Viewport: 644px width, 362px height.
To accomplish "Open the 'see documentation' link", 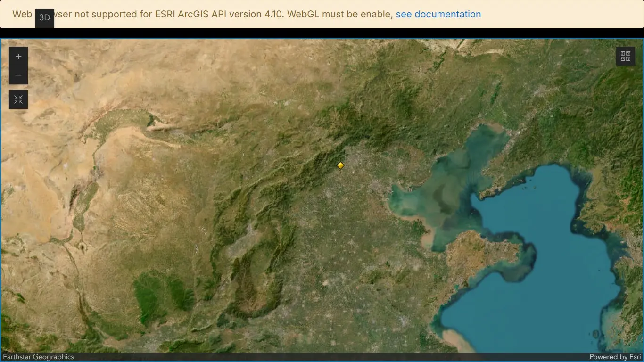I will click(438, 14).
